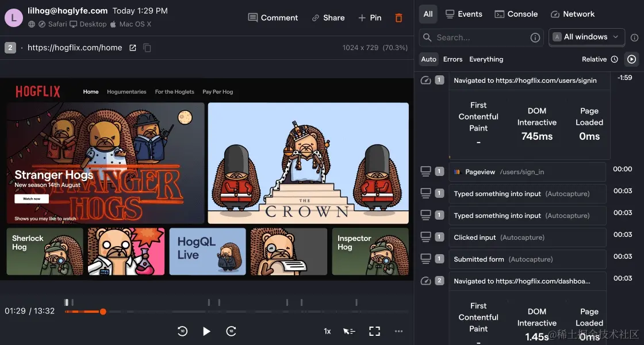Select the Errors filter
Viewport: 644px width, 345px height.
453,59
